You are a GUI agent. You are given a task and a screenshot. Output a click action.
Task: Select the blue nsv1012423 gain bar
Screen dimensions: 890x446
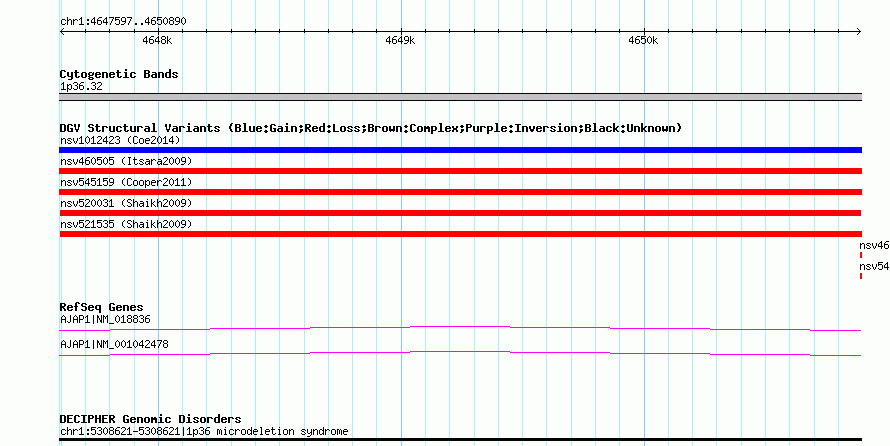pos(460,150)
